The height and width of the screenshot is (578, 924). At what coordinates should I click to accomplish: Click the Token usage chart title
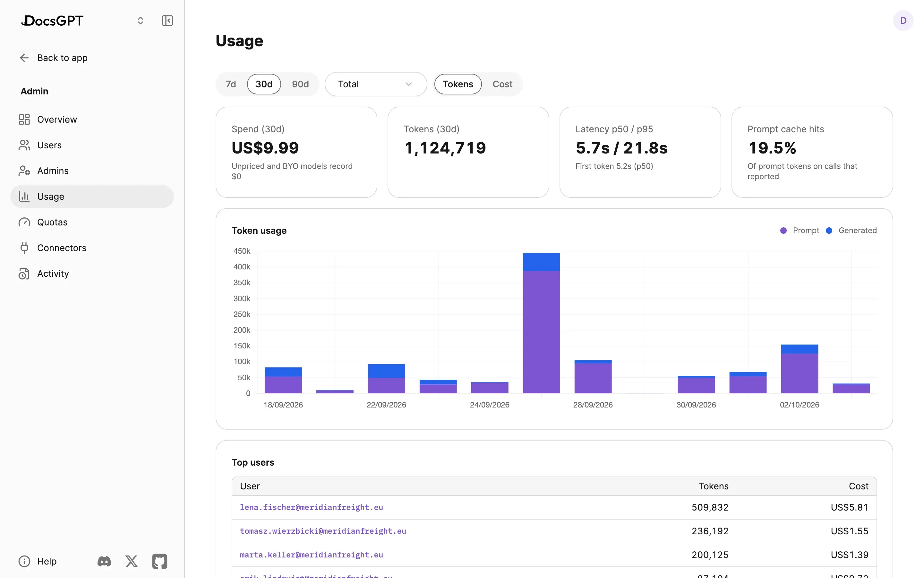(259, 231)
